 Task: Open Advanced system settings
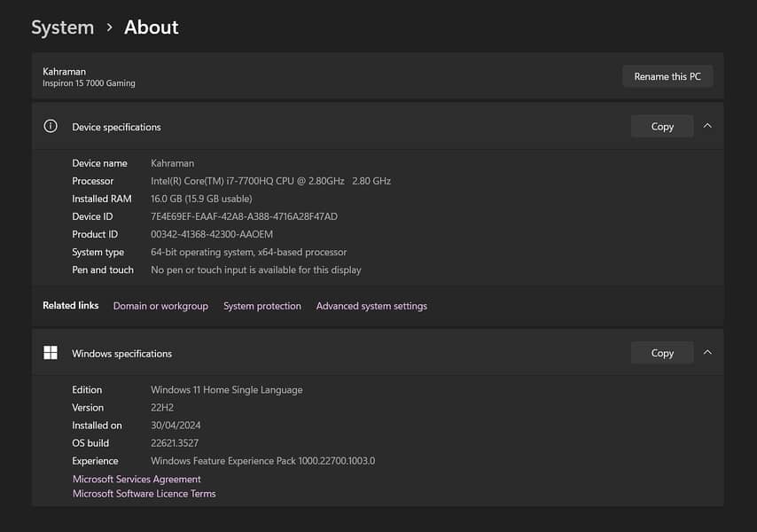[371, 306]
